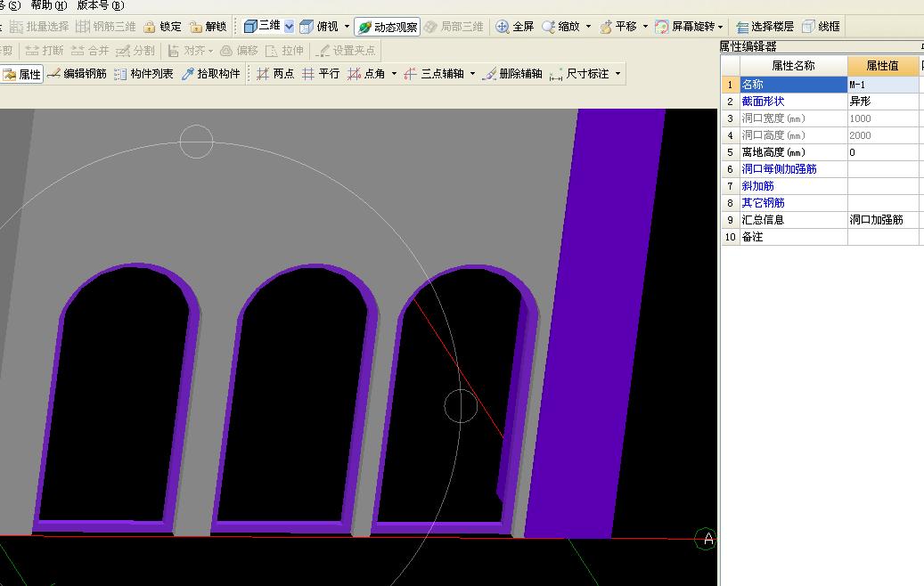
Task: Click the 局部三维 partial 3D tool
Action: (454, 27)
